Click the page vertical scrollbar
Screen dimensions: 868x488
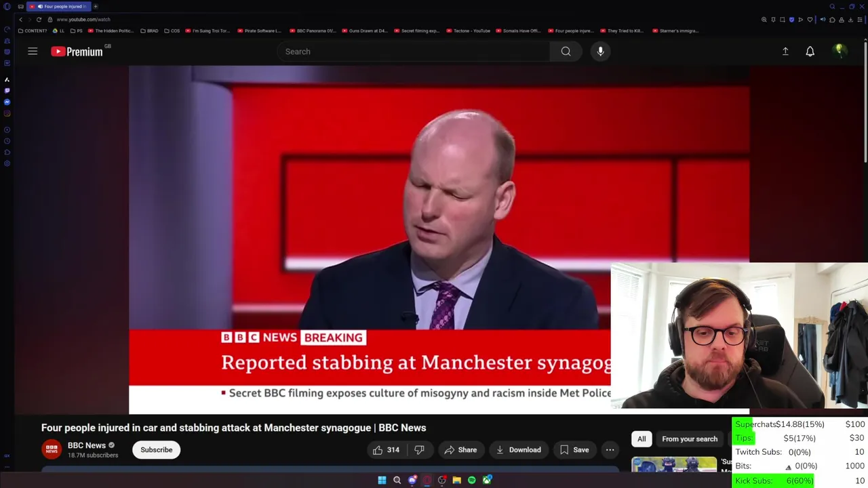(865, 102)
